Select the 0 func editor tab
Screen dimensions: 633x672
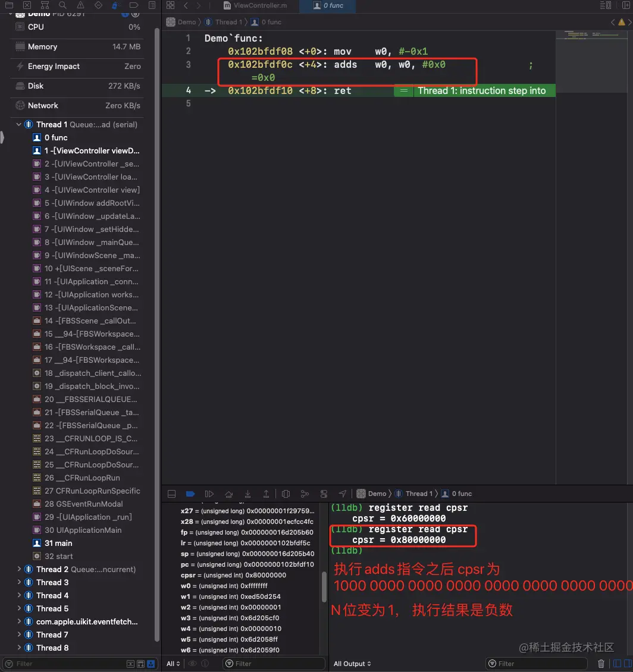328,5
